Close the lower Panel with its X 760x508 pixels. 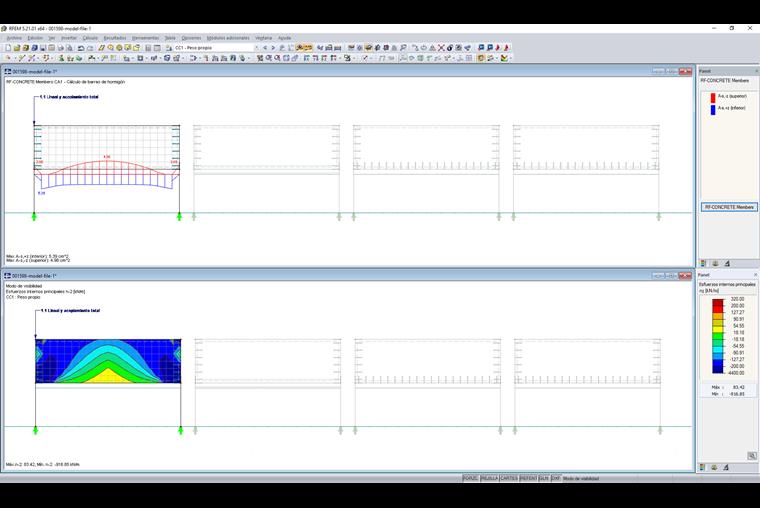755,275
